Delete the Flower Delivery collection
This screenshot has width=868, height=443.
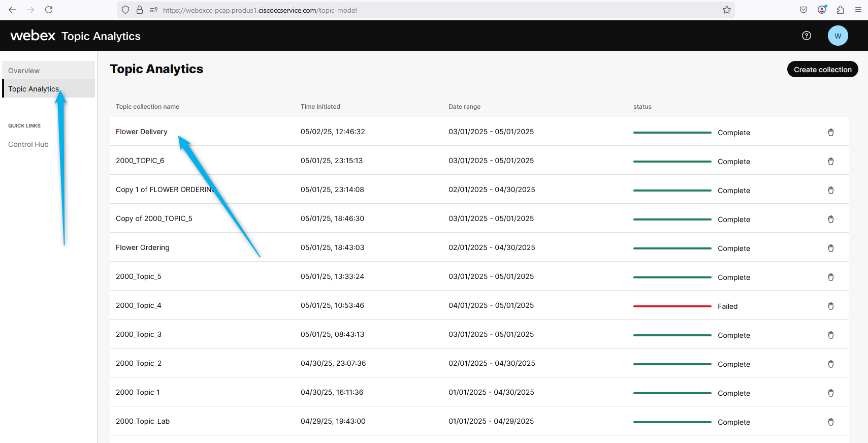tap(830, 132)
